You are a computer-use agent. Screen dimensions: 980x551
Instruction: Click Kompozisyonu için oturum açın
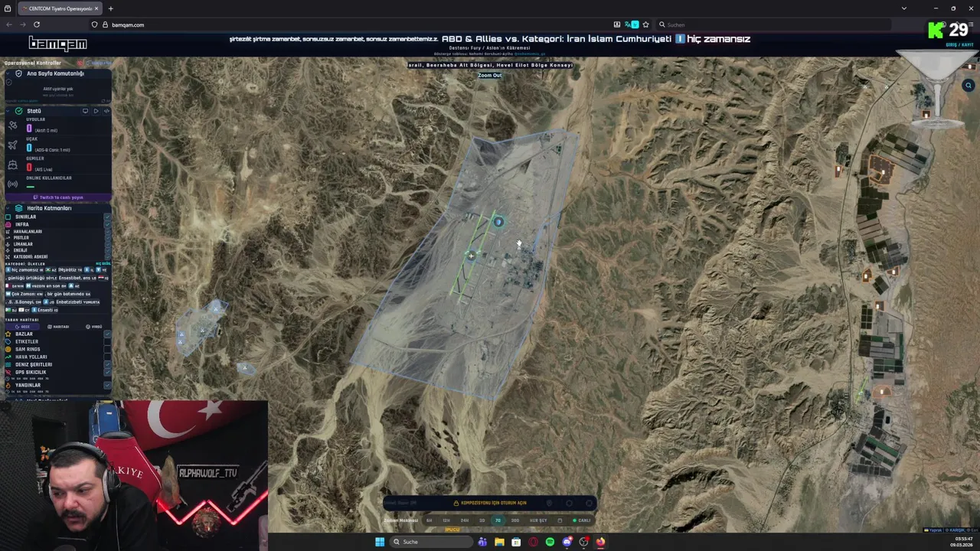[x=490, y=503]
